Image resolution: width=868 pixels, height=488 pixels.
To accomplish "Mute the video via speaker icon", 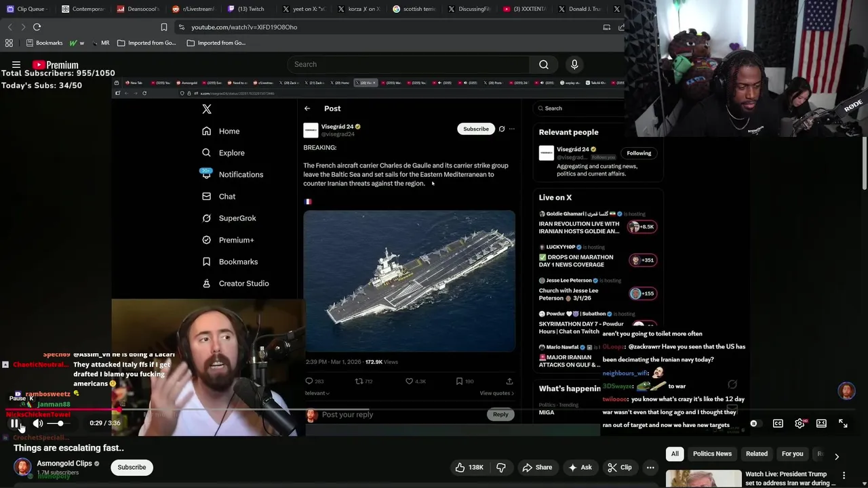I will click(38, 424).
